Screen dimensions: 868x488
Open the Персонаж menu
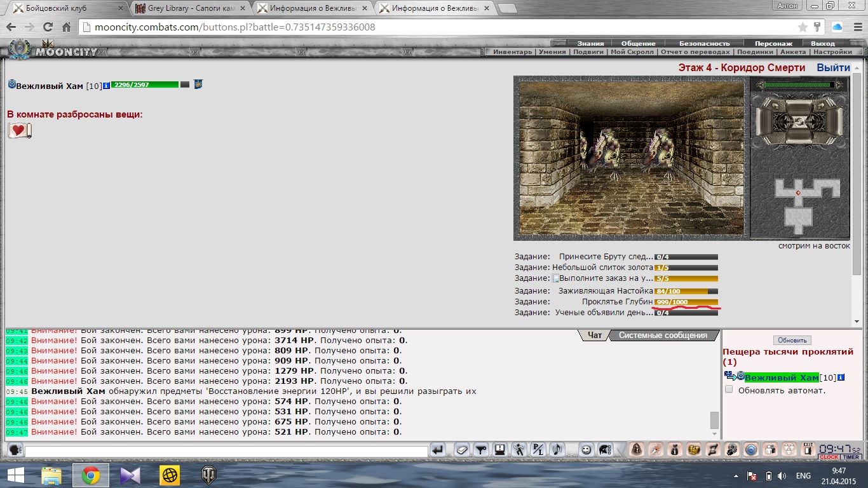tap(773, 43)
